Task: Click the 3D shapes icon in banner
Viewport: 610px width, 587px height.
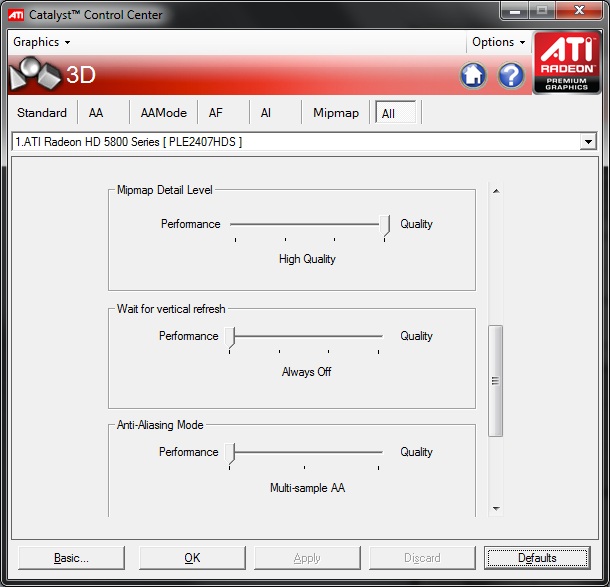Action: pos(35,74)
